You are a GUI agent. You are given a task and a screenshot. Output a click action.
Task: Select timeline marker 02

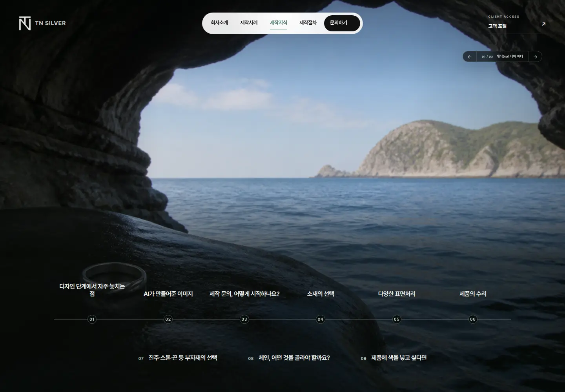point(168,319)
